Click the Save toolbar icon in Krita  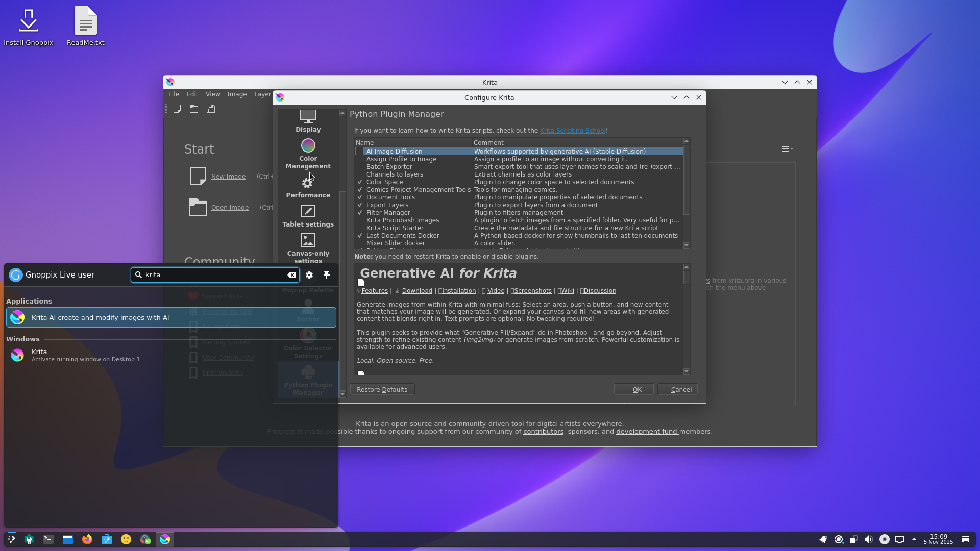[x=211, y=109]
